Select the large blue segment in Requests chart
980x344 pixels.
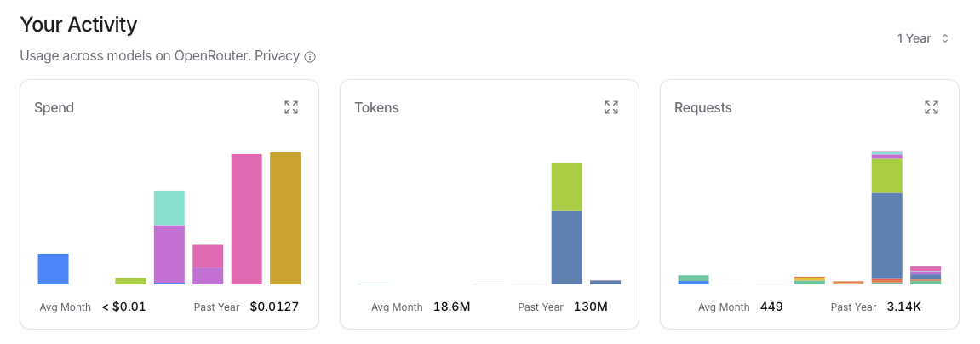886,235
